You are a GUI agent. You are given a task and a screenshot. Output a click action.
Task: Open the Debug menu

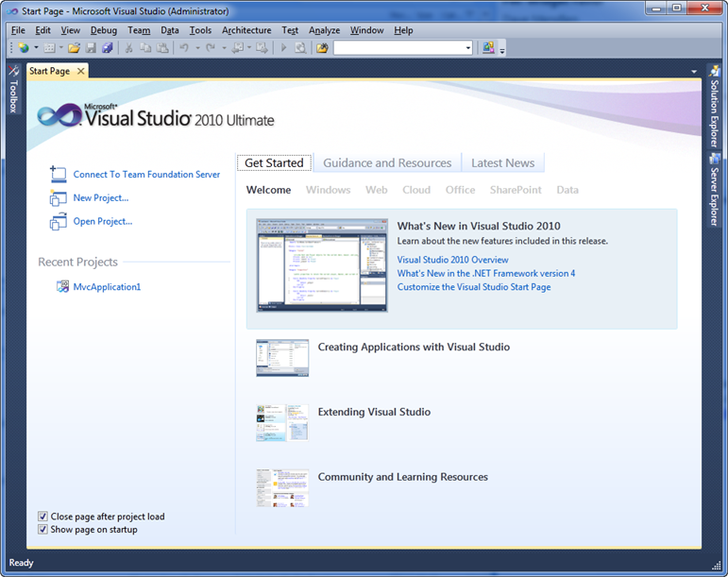pos(104,30)
